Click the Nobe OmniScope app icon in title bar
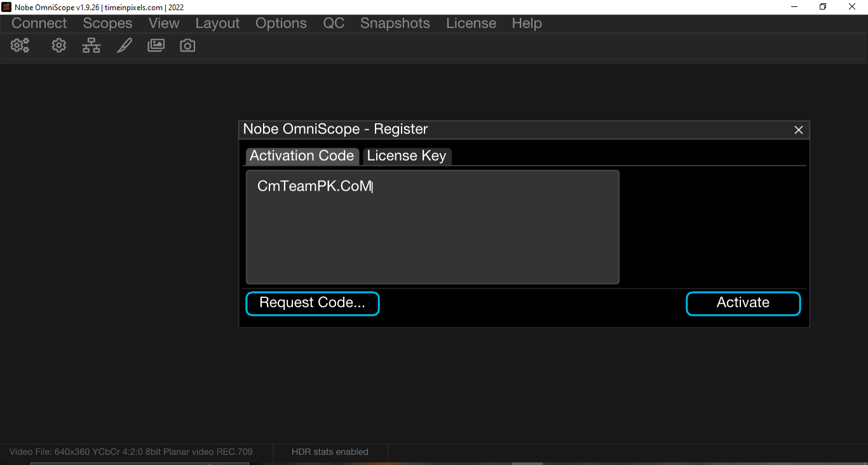The height and width of the screenshot is (465, 868). coord(6,7)
